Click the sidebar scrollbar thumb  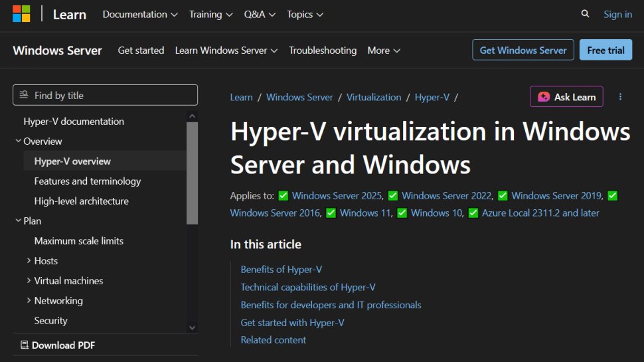(192, 173)
